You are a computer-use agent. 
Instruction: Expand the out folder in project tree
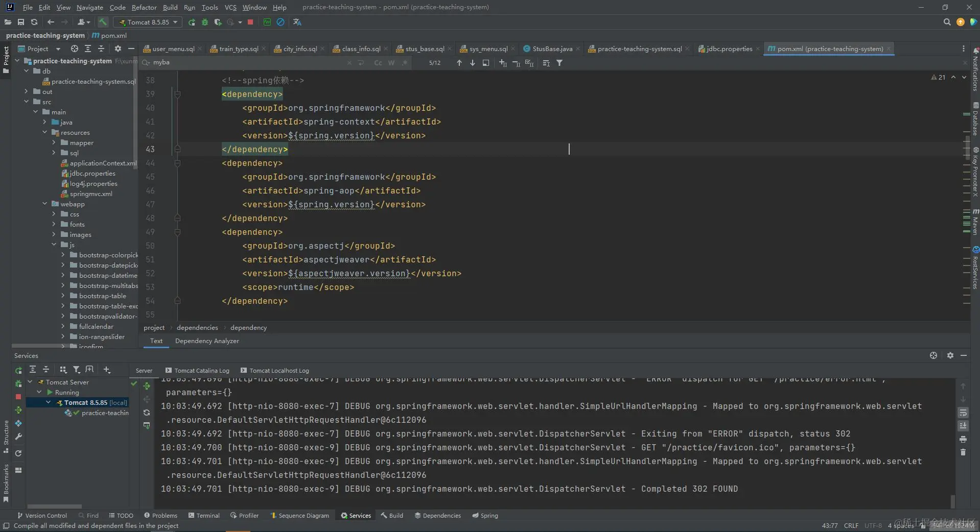27,91
